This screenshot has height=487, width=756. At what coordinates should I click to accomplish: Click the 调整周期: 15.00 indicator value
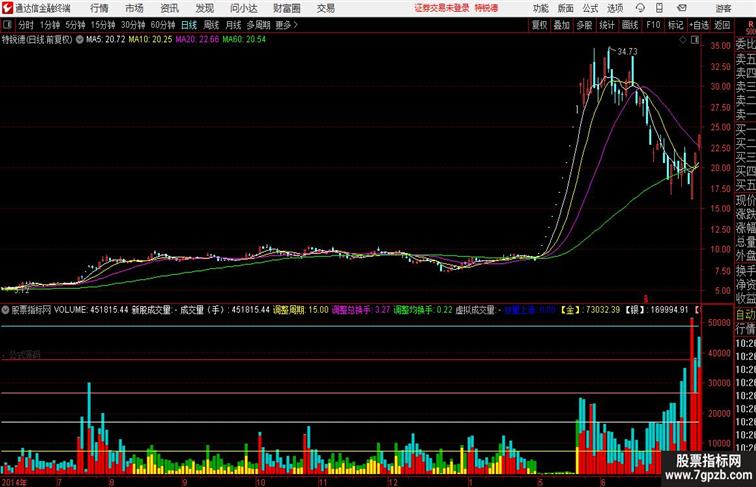(x=300, y=310)
